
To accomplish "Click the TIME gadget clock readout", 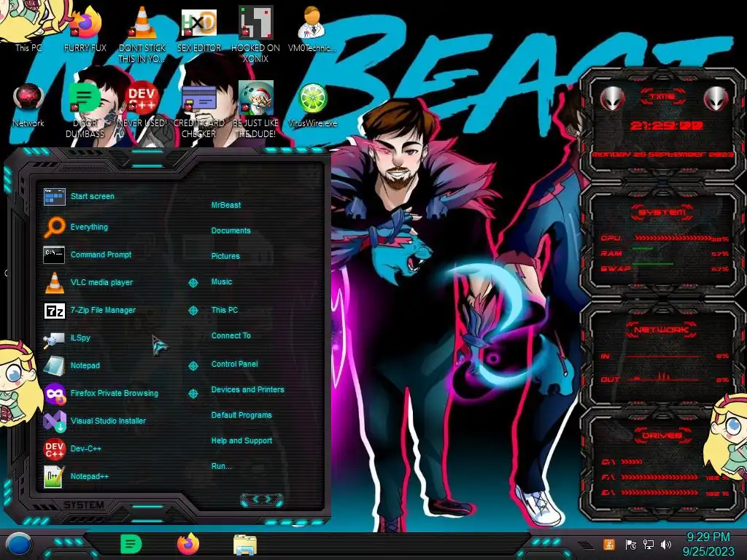I will (x=667, y=125).
